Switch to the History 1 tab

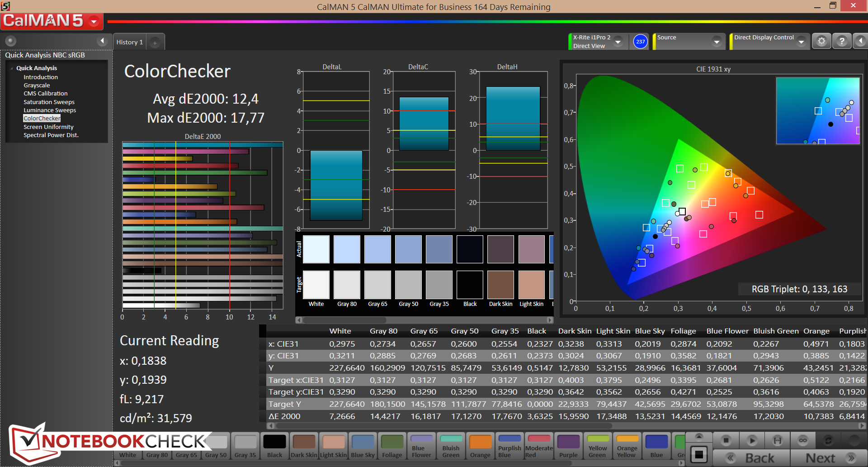click(129, 42)
